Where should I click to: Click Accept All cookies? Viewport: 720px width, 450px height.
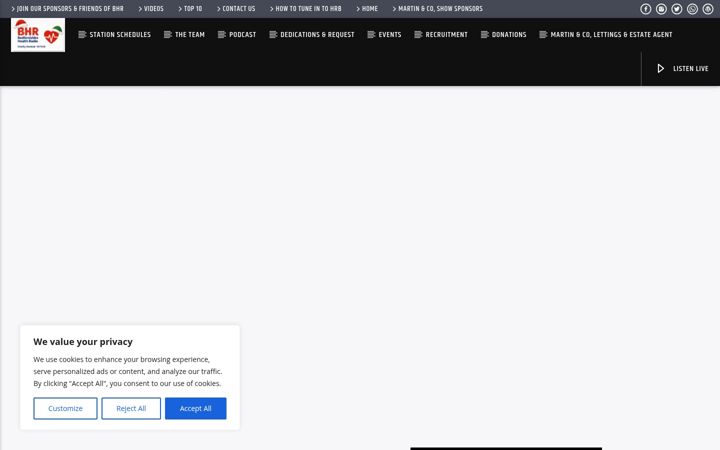click(x=196, y=408)
